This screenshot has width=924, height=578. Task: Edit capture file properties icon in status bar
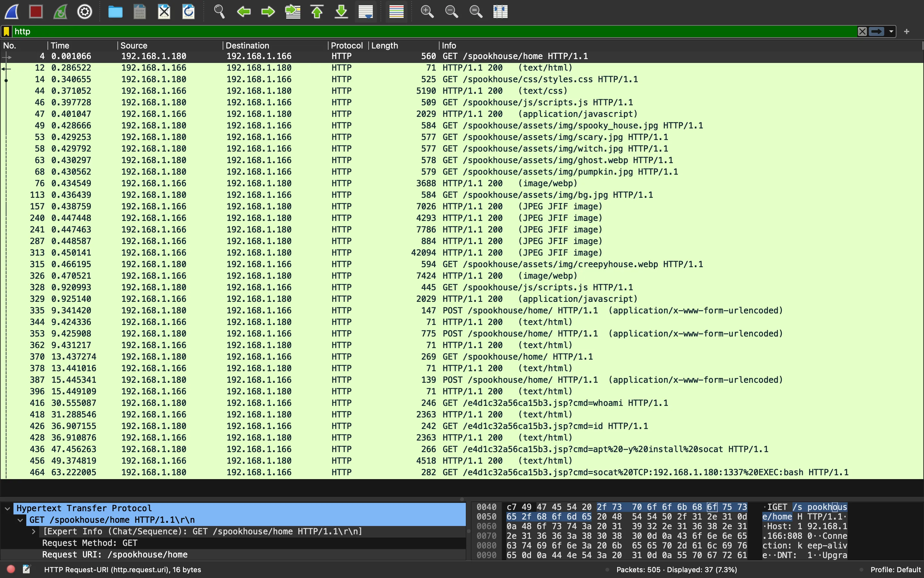tap(27, 569)
